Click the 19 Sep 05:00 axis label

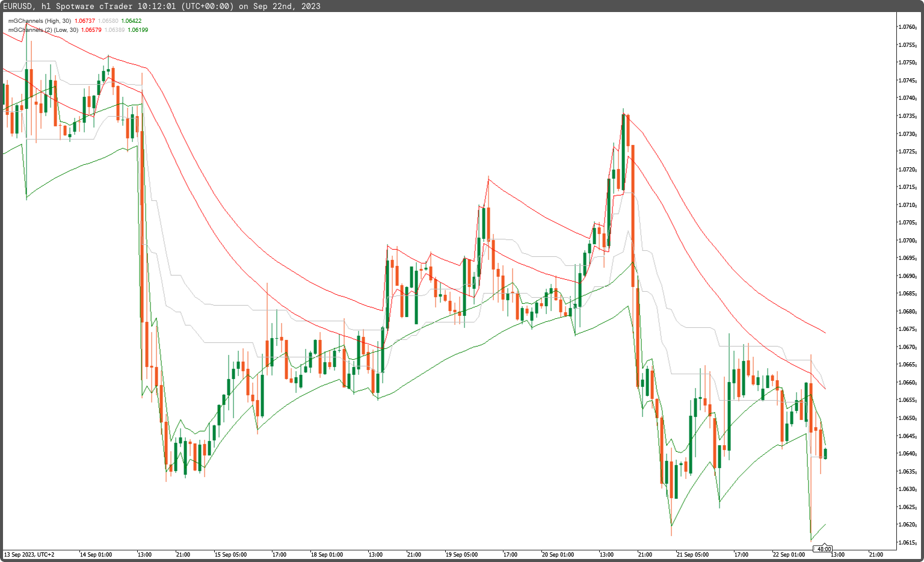(462, 555)
